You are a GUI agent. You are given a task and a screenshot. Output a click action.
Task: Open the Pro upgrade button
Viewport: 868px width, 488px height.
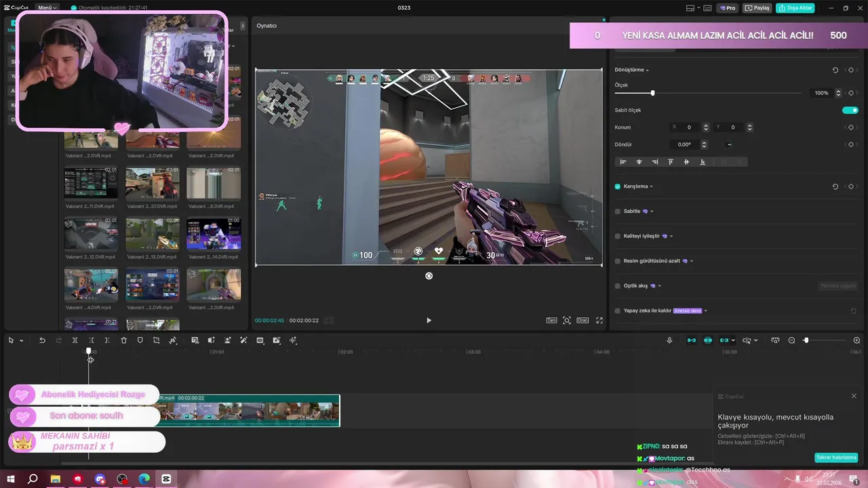(x=728, y=8)
